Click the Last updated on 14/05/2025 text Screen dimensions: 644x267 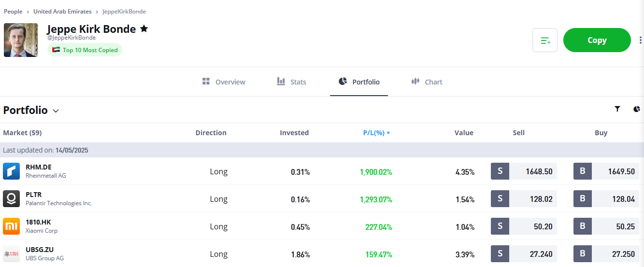(x=45, y=150)
